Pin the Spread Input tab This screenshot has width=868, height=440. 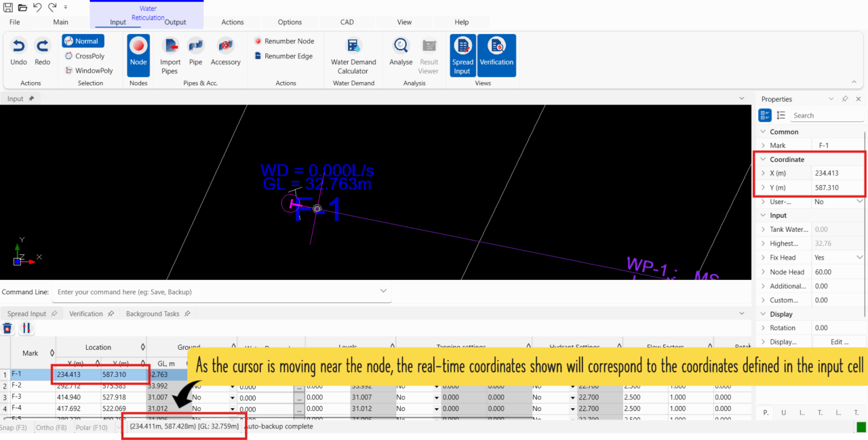tap(54, 314)
